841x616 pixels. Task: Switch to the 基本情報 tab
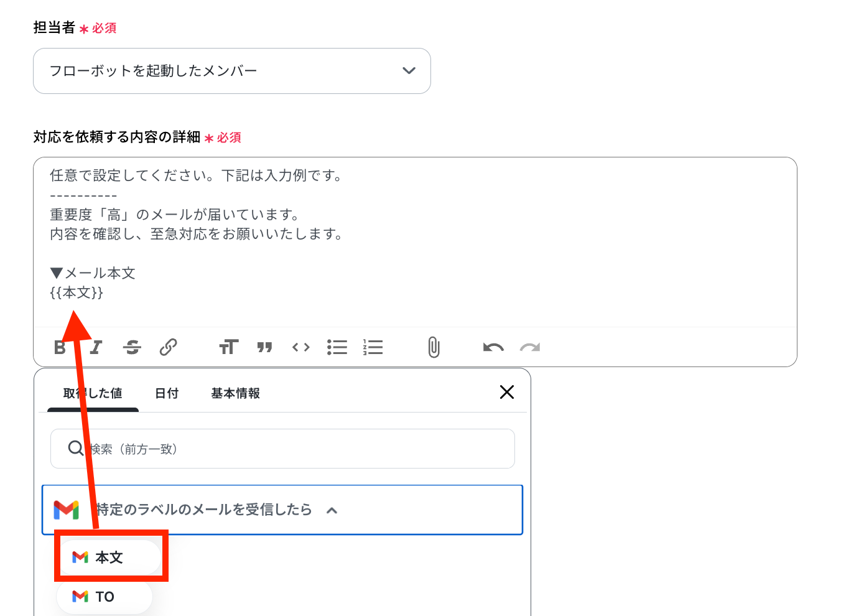pyautogui.click(x=236, y=393)
